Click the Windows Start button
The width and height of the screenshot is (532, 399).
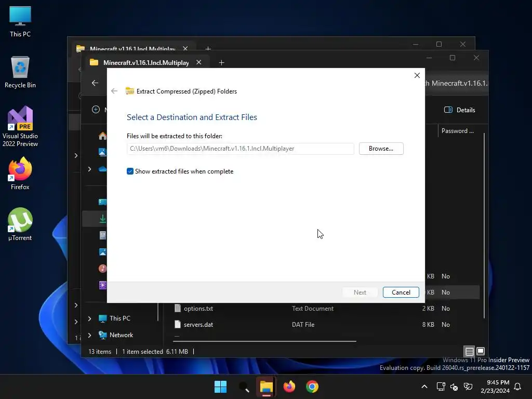[x=220, y=387]
